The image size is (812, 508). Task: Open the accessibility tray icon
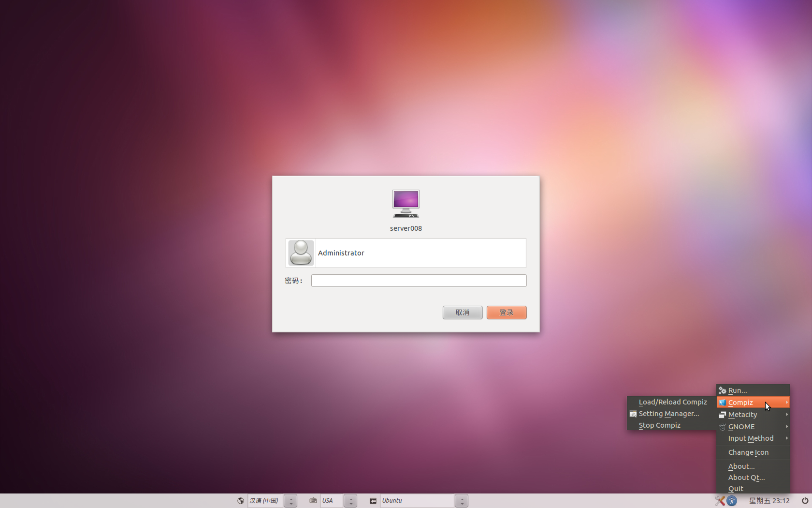click(732, 501)
